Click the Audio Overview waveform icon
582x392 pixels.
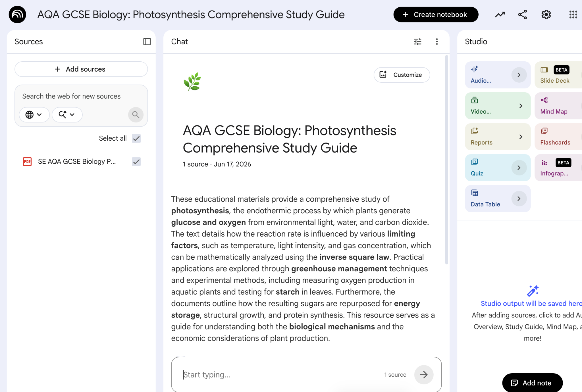pyautogui.click(x=474, y=69)
